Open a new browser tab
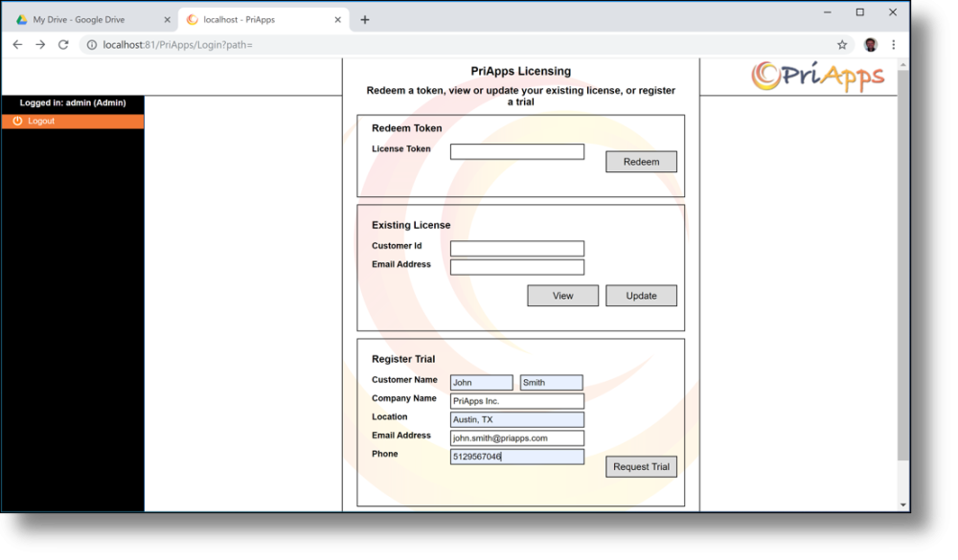 [x=364, y=17]
